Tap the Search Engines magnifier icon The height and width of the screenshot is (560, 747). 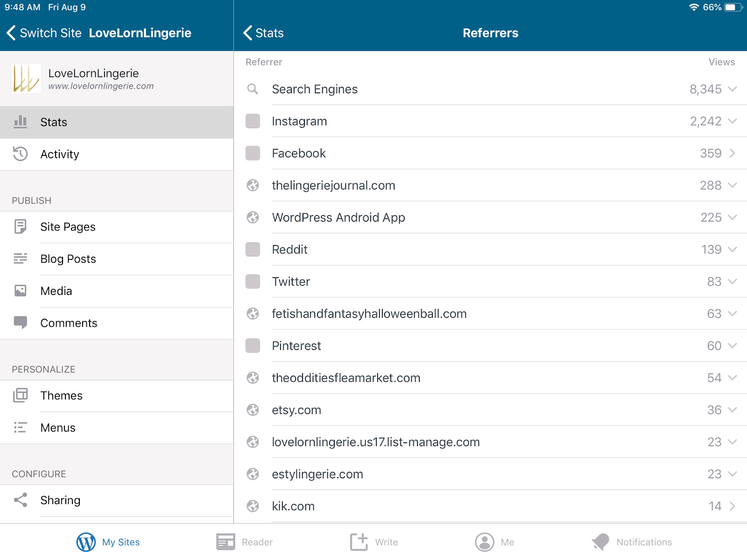(x=253, y=89)
